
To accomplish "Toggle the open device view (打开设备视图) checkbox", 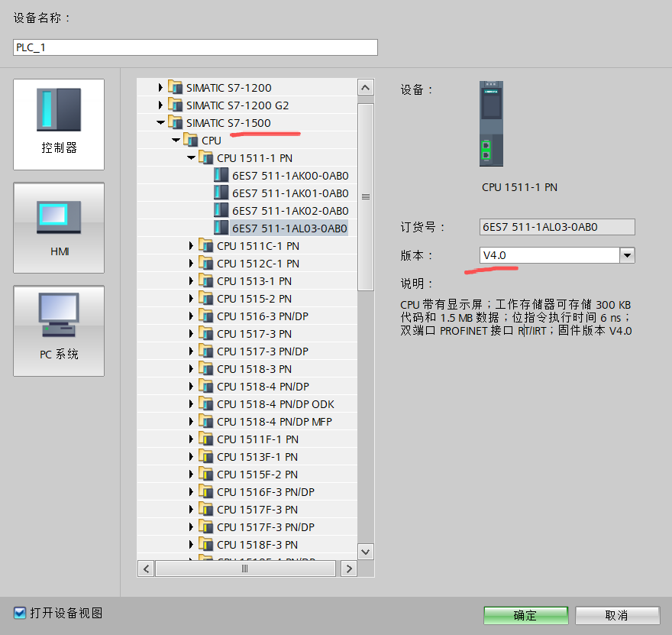I will (x=20, y=613).
